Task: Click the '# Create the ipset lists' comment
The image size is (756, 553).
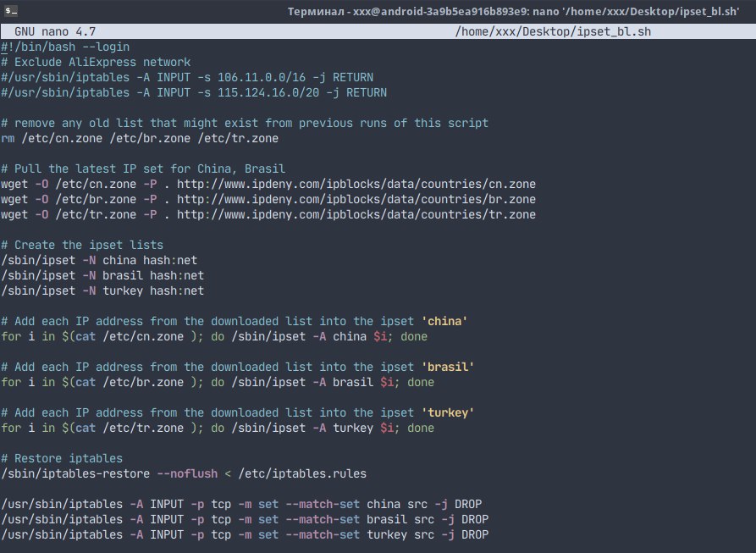Action: (x=82, y=245)
